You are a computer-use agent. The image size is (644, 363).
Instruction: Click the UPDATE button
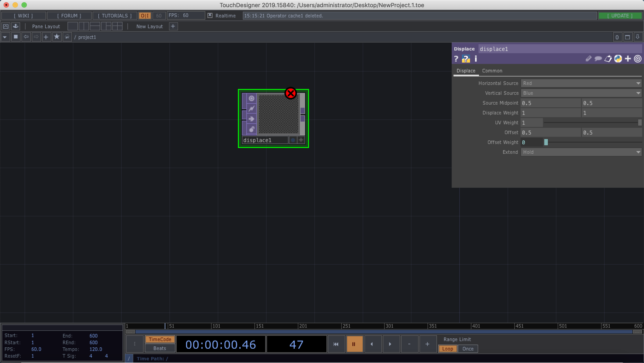coord(620,15)
